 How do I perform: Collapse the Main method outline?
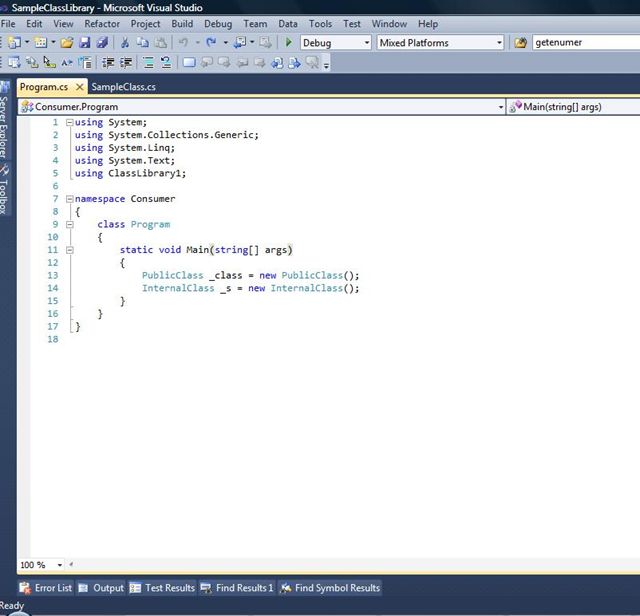pos(69,250)
